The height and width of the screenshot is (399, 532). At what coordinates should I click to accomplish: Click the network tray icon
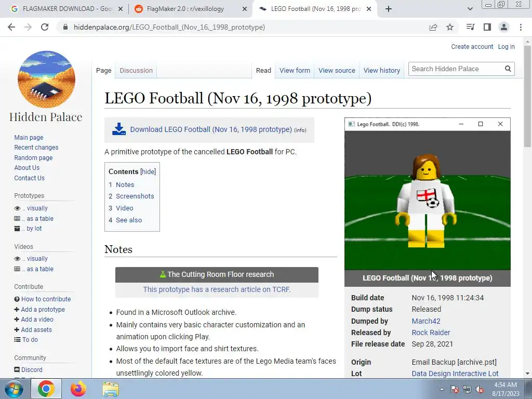467,389
